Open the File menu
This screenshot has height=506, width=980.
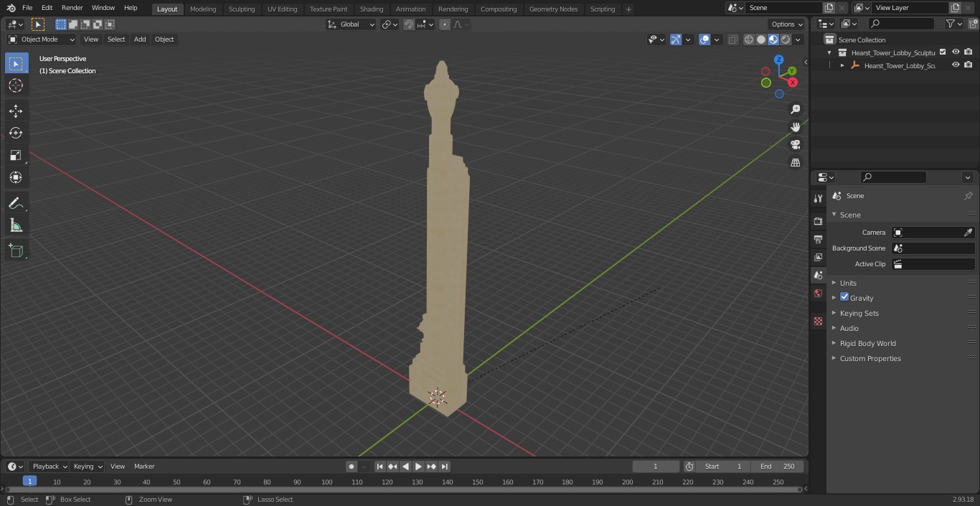pyautogui.click(x=27, y=8)
